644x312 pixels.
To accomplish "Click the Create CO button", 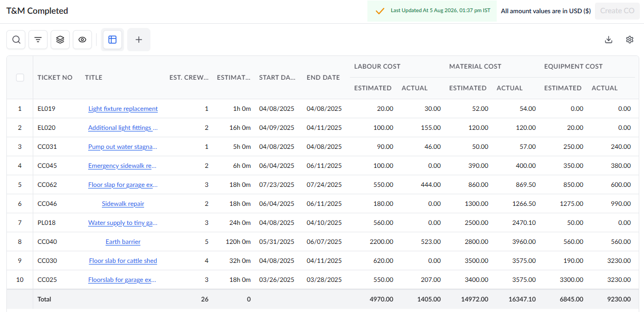I will coord(617,11).
